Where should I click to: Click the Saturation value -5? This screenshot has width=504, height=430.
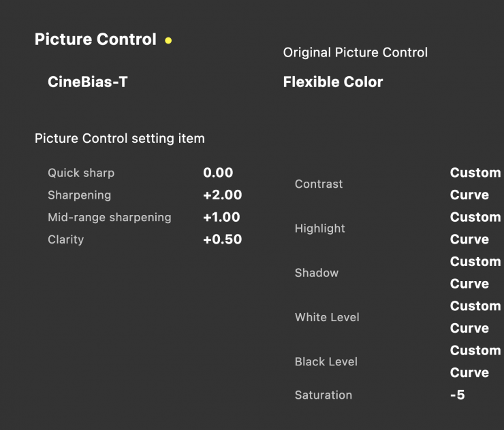[457, 395]
